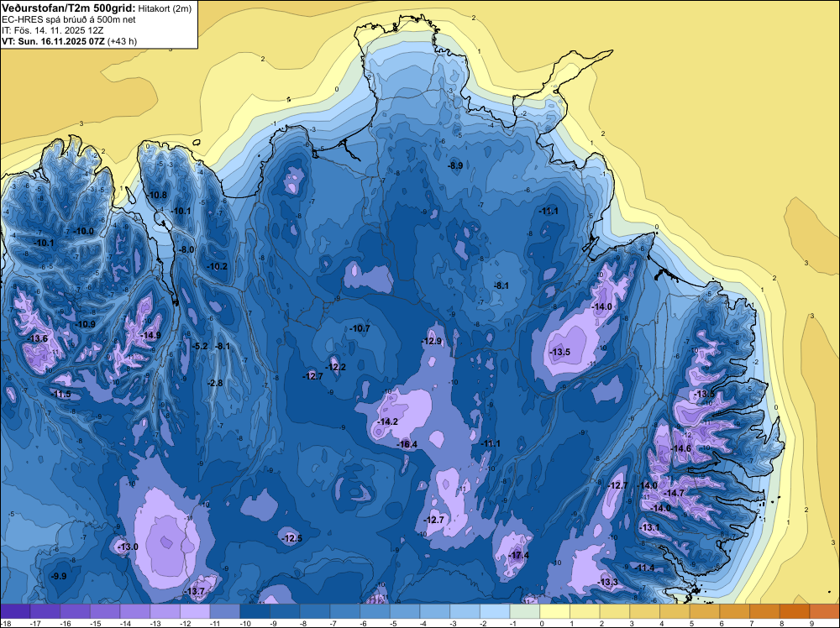Click the -11.5 temperature label
The height and width of the screenshot is (628, 840).
(61, 394)
